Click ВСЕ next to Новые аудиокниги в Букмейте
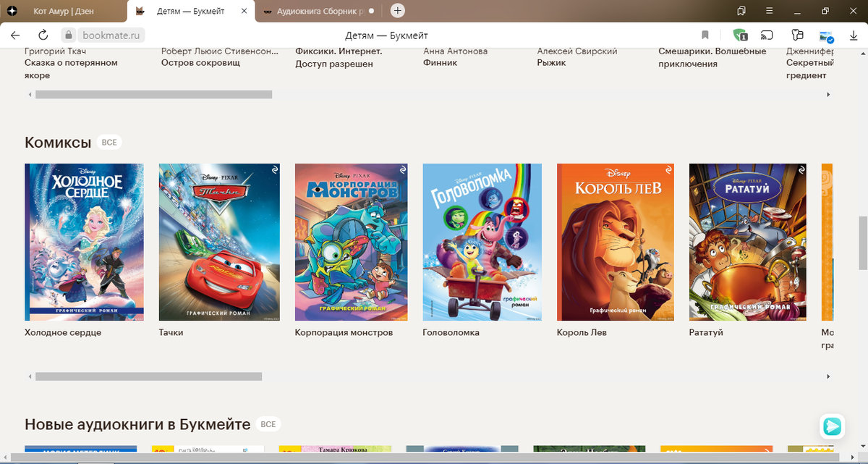Viewport: 868px width, 464px height. (268, 424)
